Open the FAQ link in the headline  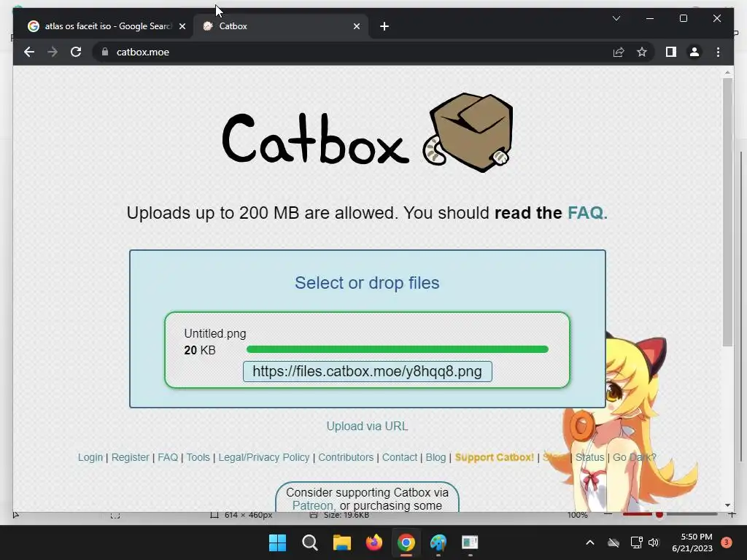coord(587,212)
